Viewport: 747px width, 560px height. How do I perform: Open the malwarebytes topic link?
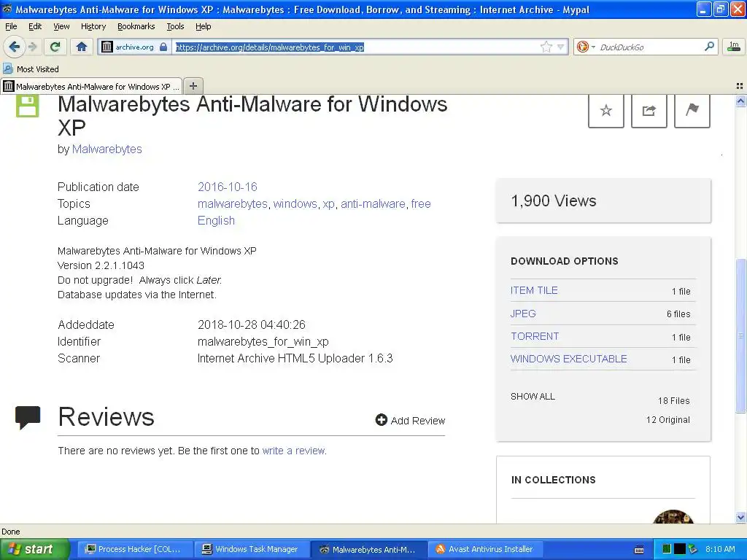[233, 204]
